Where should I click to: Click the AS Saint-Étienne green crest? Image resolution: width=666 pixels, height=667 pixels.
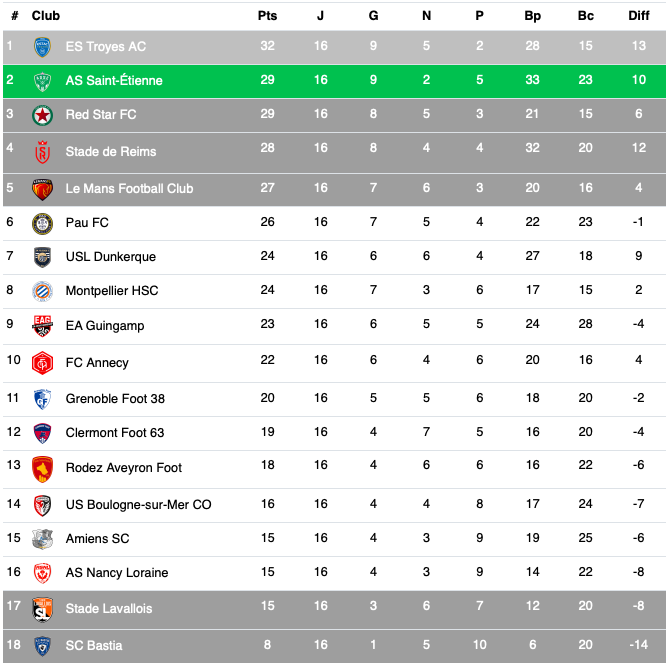(x=42, y=81)
